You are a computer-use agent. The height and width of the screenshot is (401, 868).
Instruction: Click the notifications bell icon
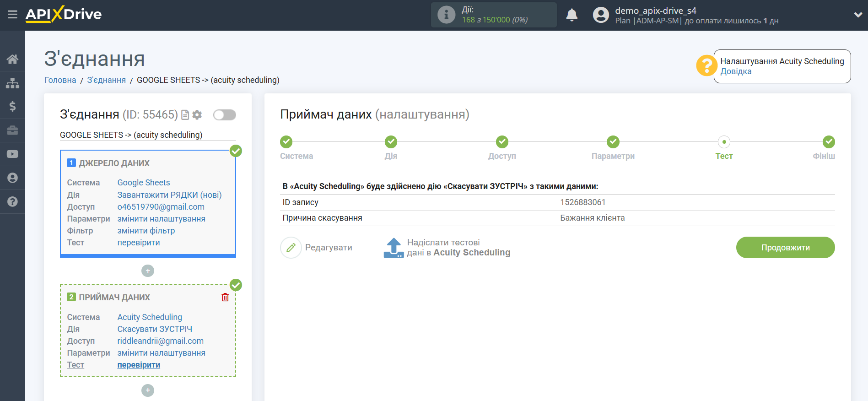[x=571, y=15]
